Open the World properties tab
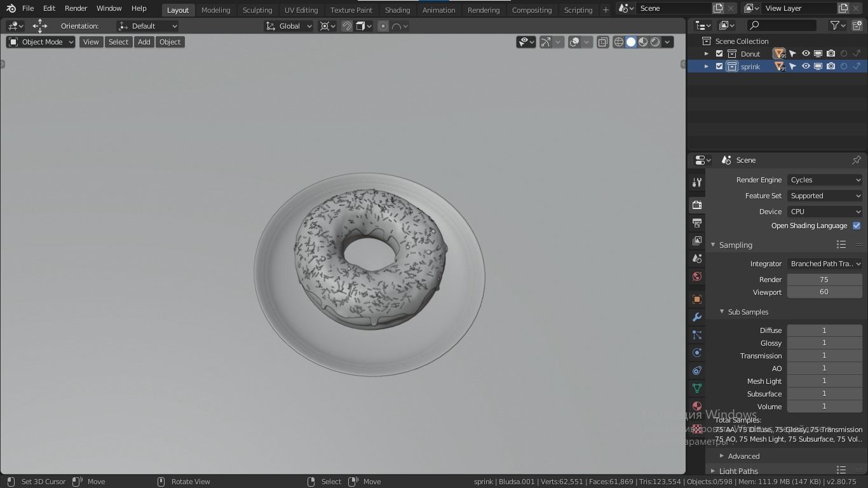Viewport: 868px width, 488px height. pos(697,276)
